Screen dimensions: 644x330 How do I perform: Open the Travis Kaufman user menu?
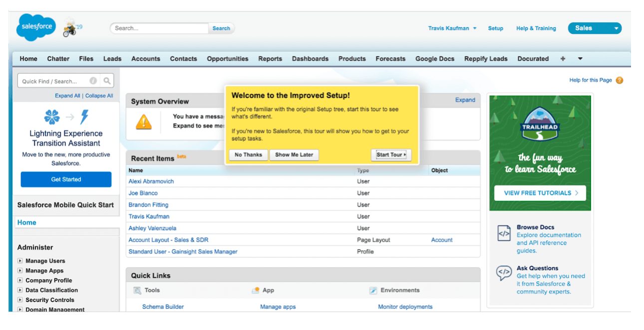[452, 28]
